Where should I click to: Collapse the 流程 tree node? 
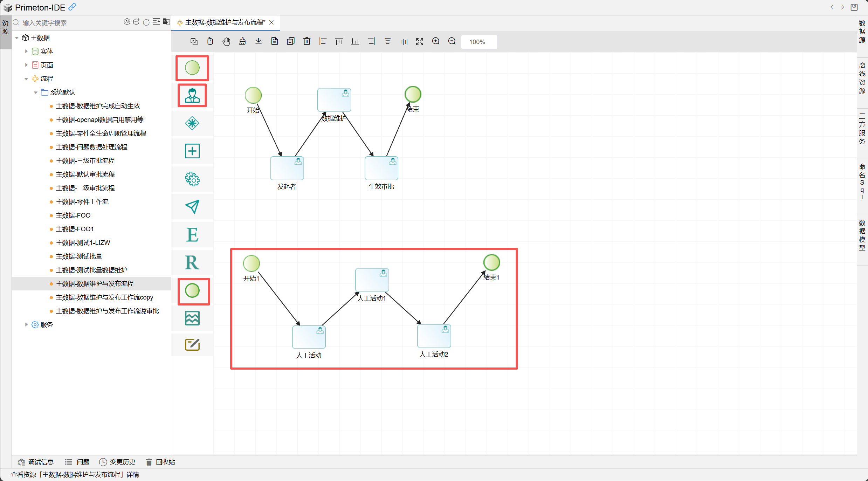[x=26, y=79]
